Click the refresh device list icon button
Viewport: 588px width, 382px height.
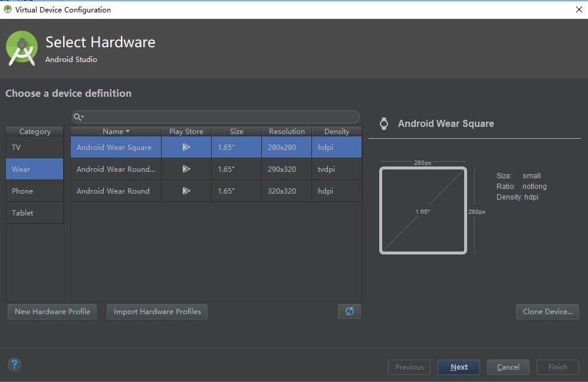[x=349, y=311]
